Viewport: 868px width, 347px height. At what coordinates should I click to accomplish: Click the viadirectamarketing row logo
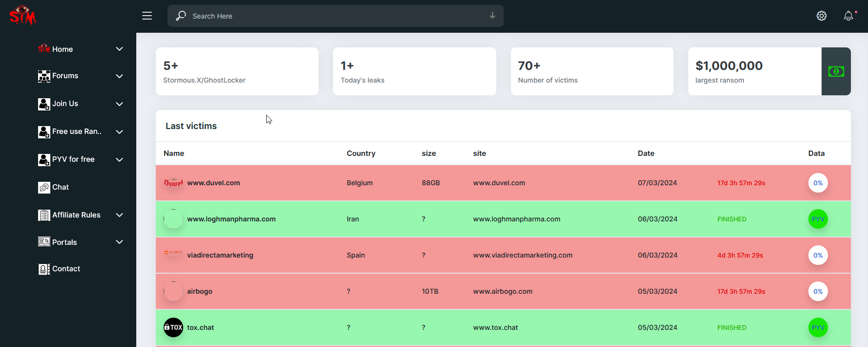[173, 253]
